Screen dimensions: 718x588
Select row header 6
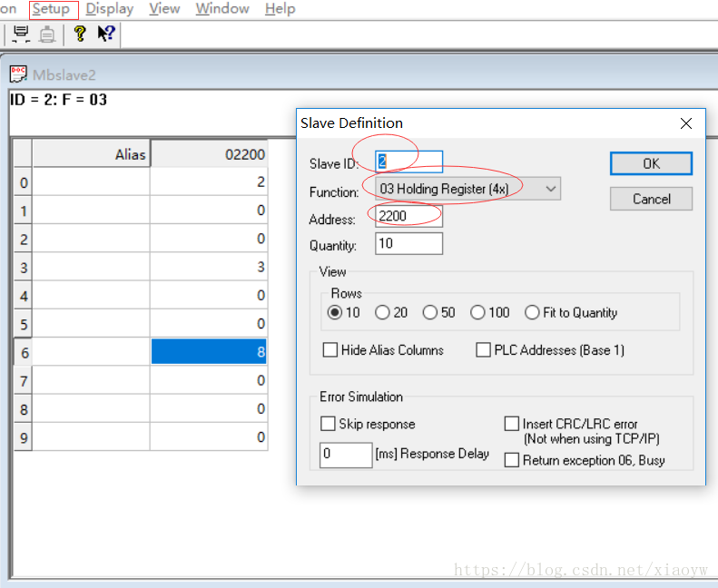point(23,352)
